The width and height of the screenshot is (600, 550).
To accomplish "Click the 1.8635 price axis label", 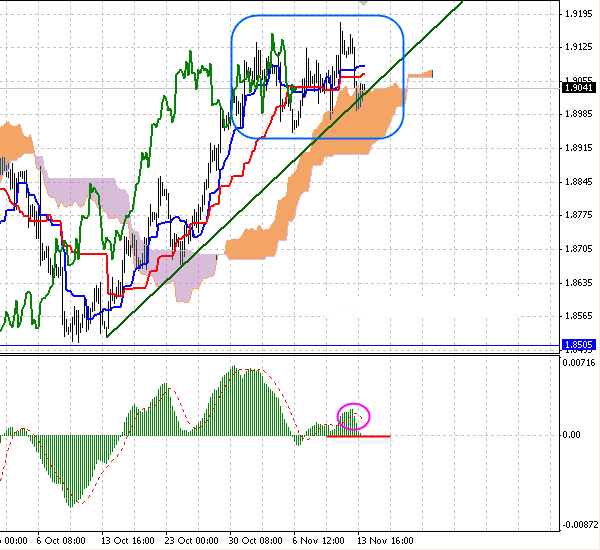I will [579, 283].
